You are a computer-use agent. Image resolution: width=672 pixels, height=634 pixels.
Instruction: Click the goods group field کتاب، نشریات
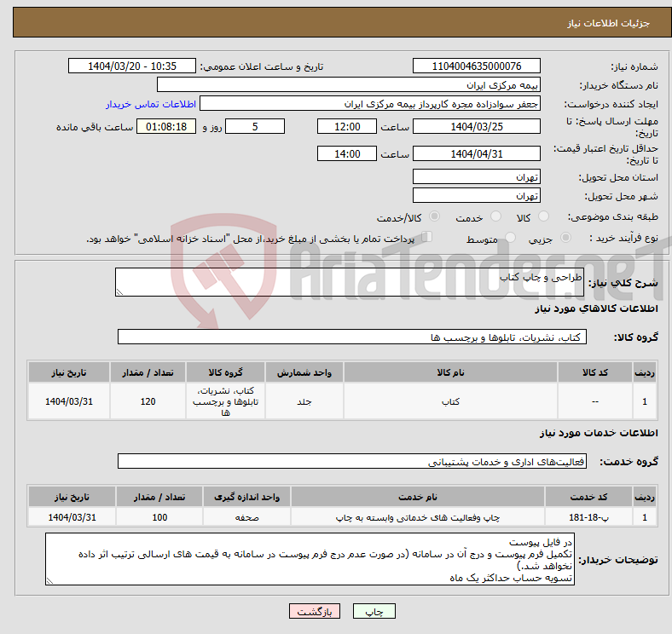[352, 337]
